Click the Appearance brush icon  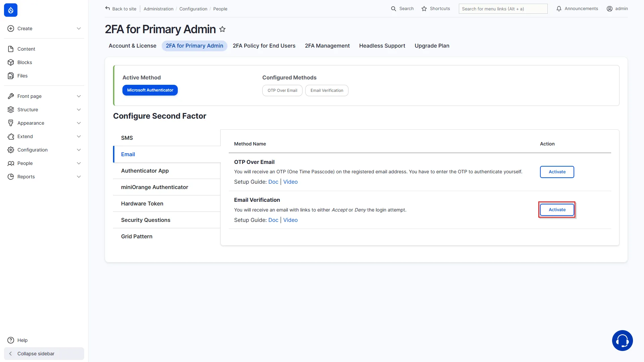click(x=11, y=123)
